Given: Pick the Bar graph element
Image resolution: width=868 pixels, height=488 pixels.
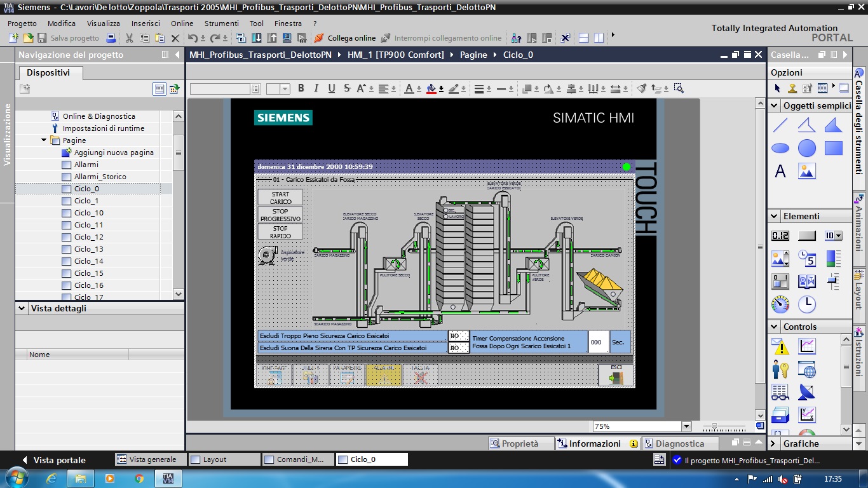Looking at the screenshot, I should [x=833, y=259].
